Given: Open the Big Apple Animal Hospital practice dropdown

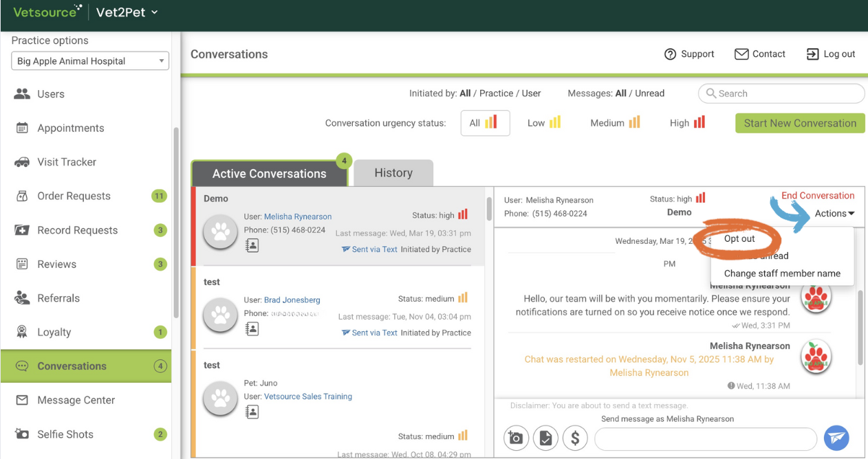Looking at the screenshot, I should coord(90,61).
